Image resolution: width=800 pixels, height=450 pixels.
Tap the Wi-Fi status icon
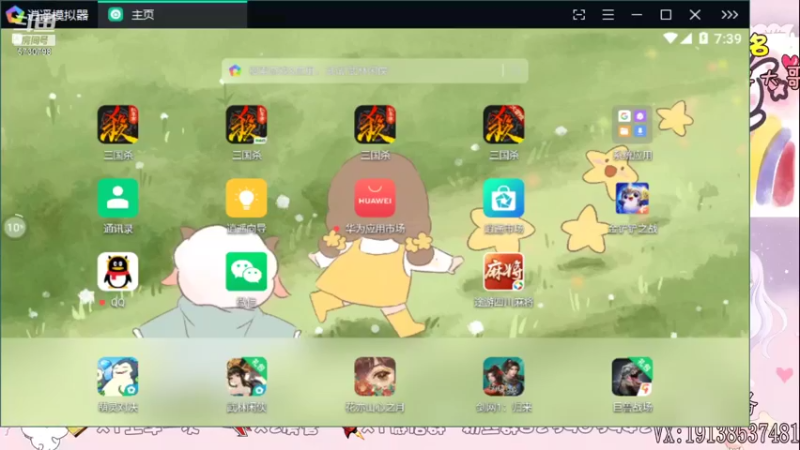[x=670, y=38]
